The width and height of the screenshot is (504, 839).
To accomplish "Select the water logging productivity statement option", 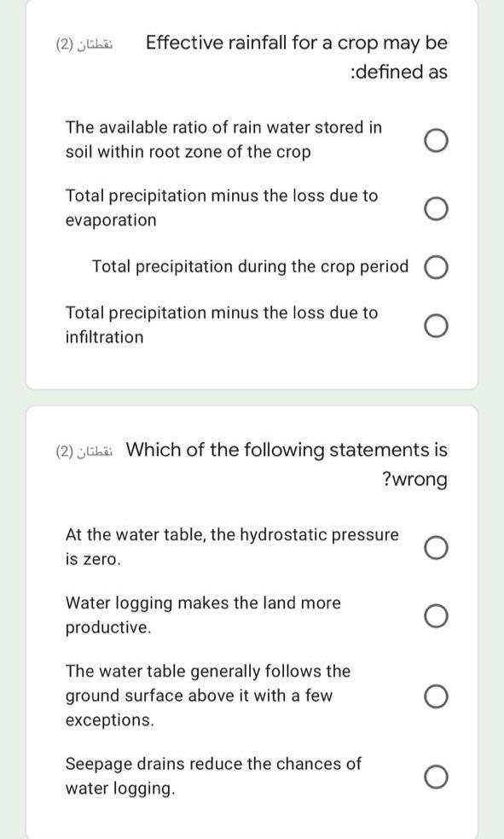I will [436, 615].
